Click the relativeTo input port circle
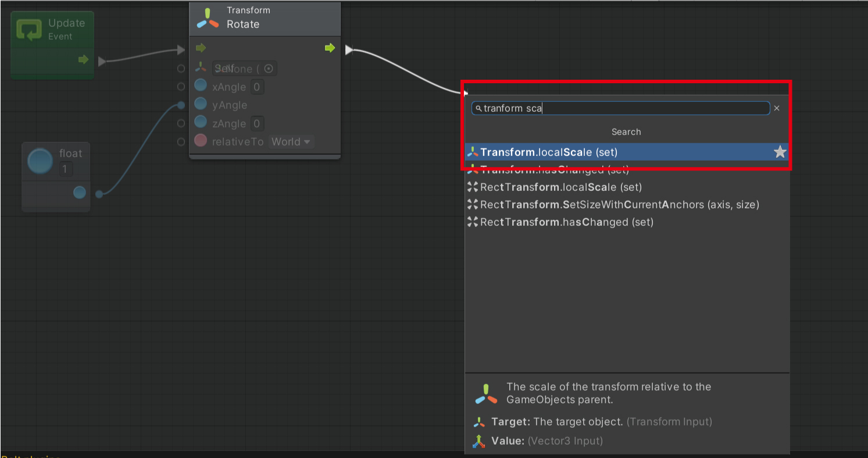 tap(181, 142)
